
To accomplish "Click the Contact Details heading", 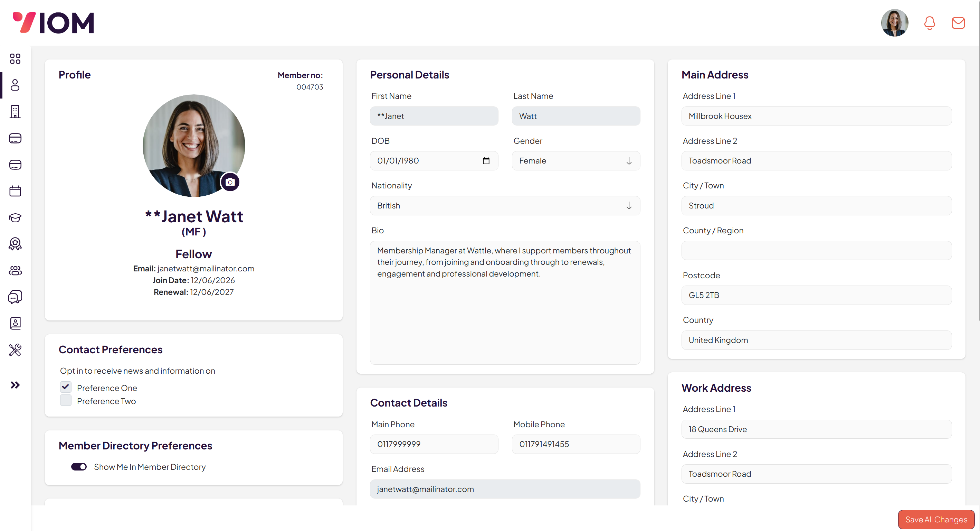I will [409, 403].
